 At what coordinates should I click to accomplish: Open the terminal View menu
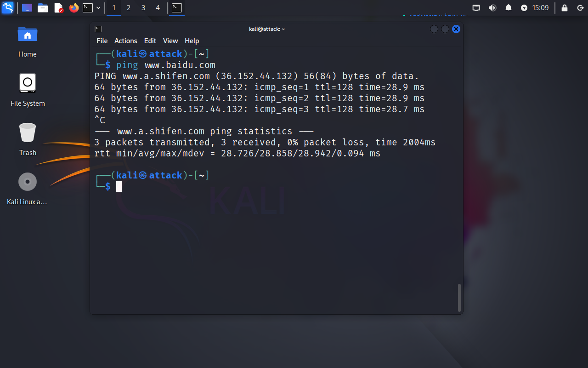[170, 41]
